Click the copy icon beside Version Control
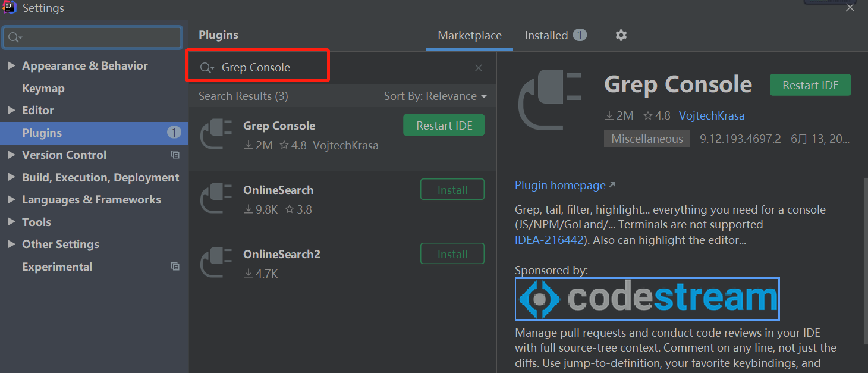 (175, 155)
